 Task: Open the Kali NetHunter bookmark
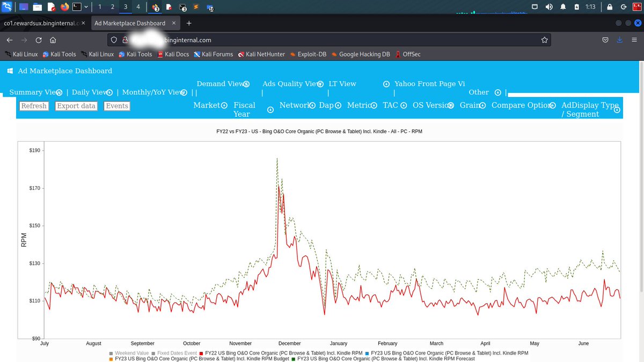(262, 54)
